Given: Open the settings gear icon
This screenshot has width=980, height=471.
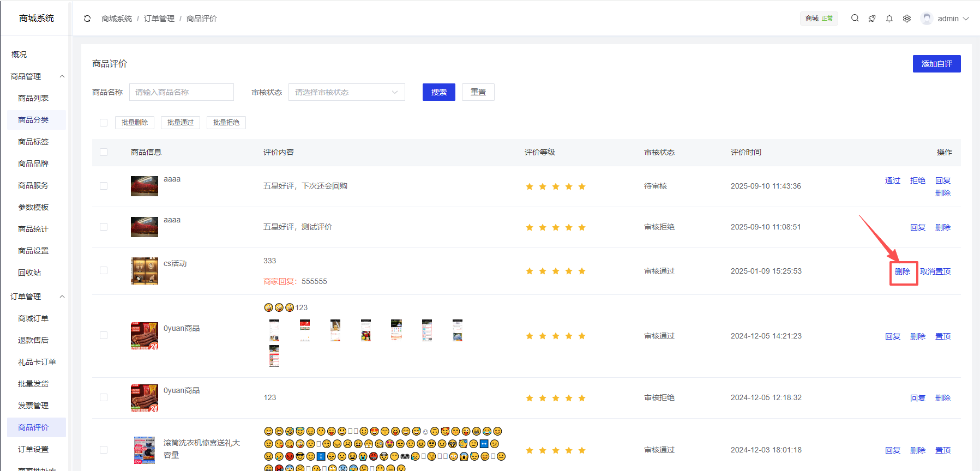Looking at the screenshot, I should coord(907,19).
